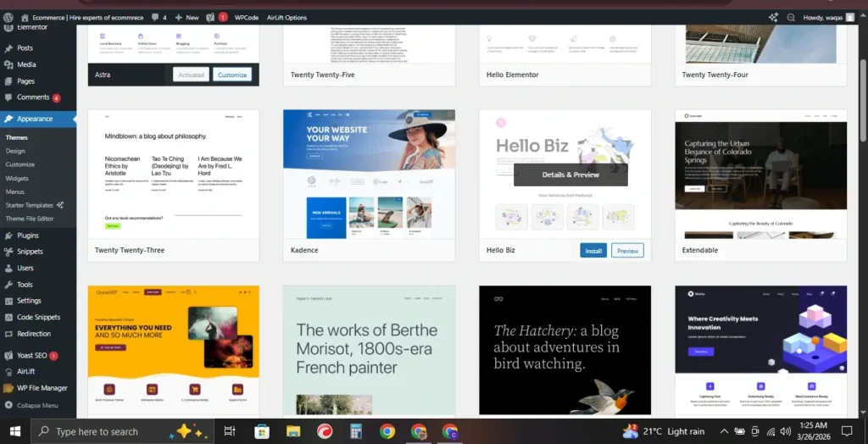Image resolution: width=868 pixels, height=444 pixels.
Task: Click the Redirection icon in sidebar
Action: click(x=8, y=334)
